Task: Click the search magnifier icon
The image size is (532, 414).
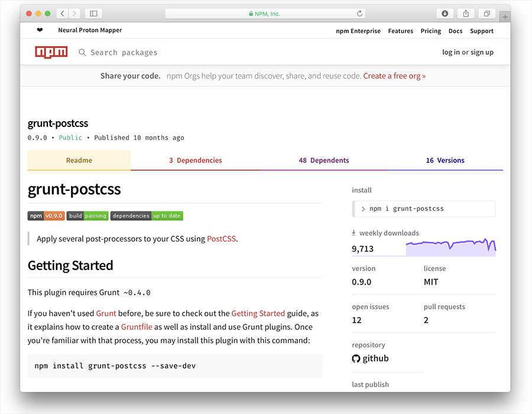Action: [82, 52]
